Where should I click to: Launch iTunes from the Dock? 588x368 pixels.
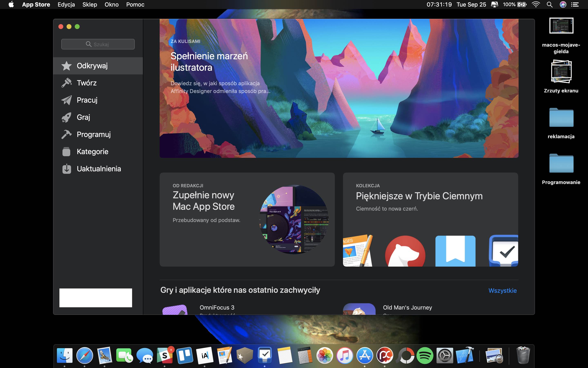[x=345, y=356]
